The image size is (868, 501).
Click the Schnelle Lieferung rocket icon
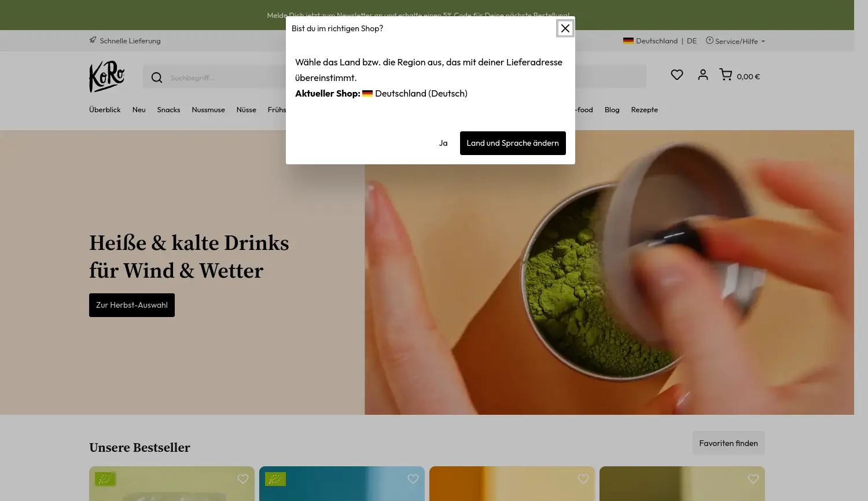[93, 40]
